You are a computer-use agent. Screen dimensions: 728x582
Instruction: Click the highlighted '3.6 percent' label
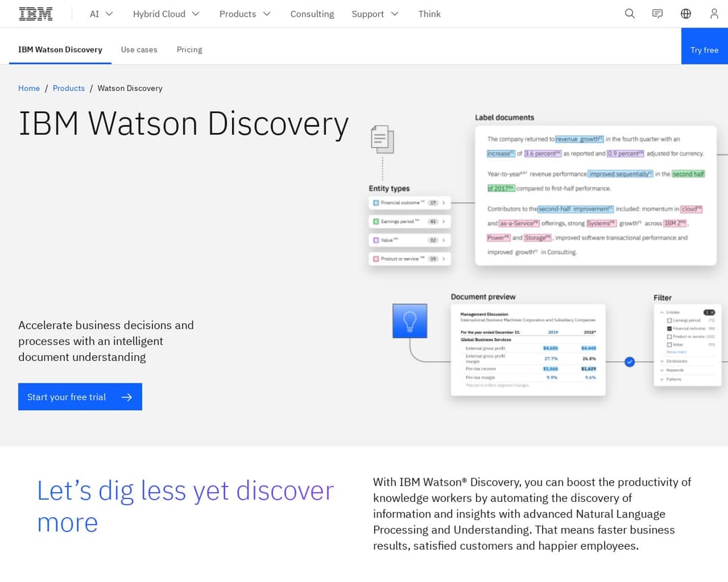(543, 154)
